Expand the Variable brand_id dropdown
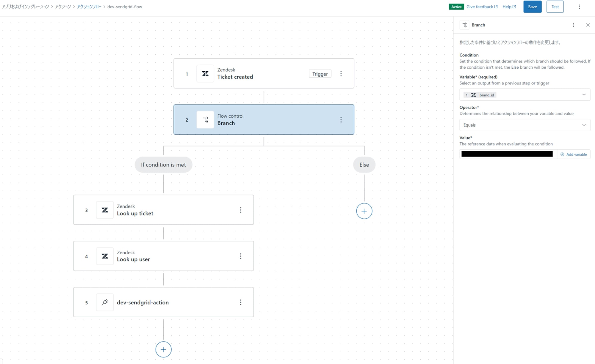 pyautogui.click(x=584, y=95)
